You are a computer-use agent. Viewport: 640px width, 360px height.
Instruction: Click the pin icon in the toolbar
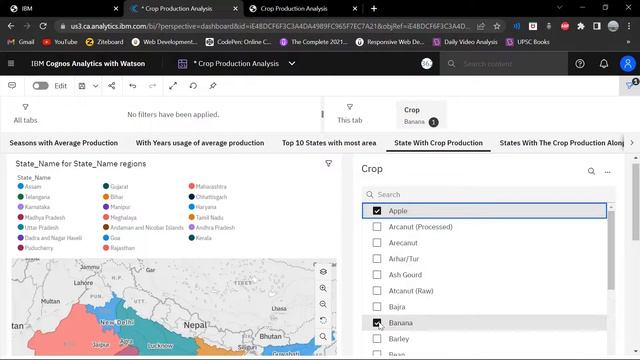[x=213, y=86]
